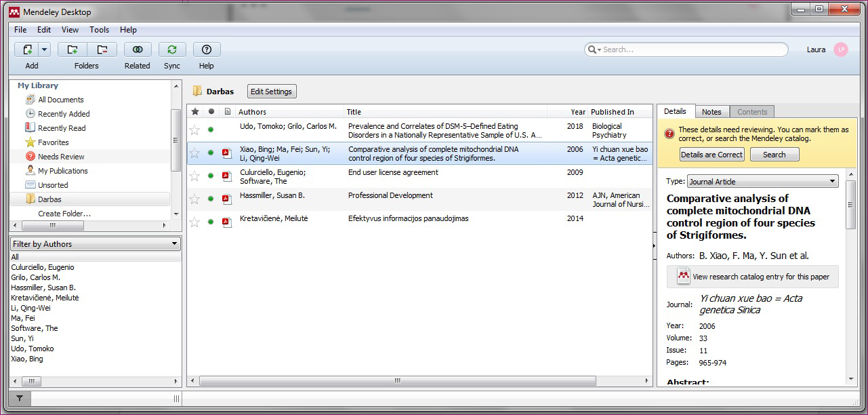Click the filter funnel icon in status bar

click(20, 399)
